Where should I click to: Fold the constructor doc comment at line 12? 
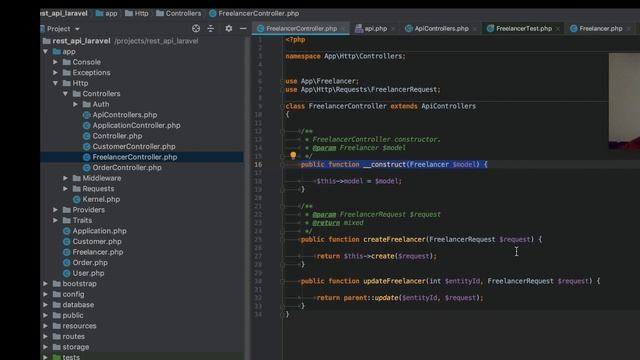[x=282, y=131]
